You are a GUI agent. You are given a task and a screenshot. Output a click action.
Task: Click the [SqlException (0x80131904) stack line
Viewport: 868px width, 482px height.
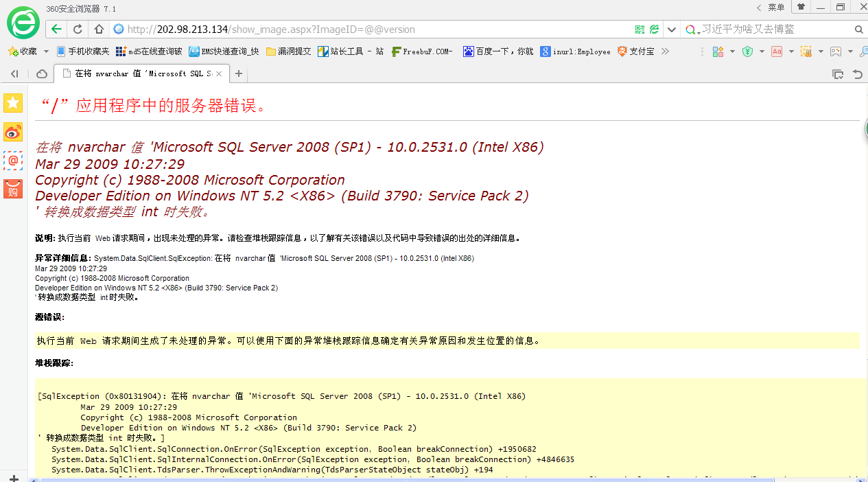pyautogui.click(x=282, y=396)
